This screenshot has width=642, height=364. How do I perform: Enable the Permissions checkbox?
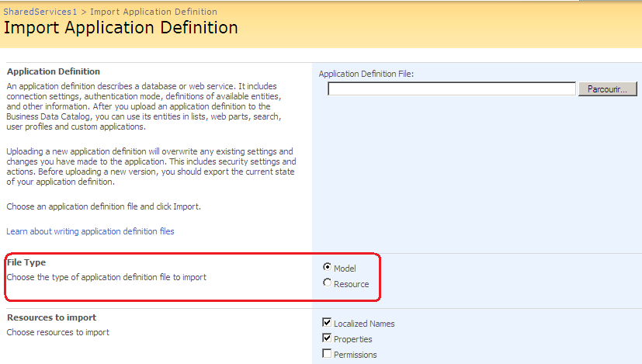pos(327,354)
